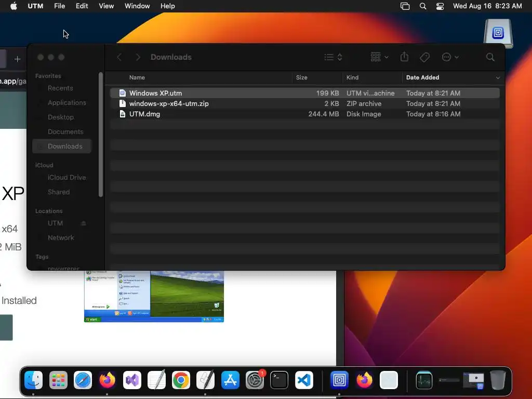Viewport: 532px width, 399px height.
Task: Open the UTM app icon in Dock
Action: (x=339, y=380)
